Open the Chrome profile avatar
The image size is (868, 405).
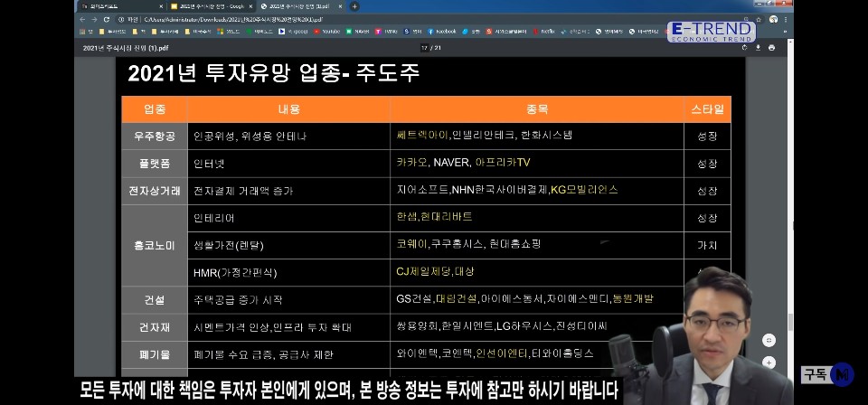773,19
